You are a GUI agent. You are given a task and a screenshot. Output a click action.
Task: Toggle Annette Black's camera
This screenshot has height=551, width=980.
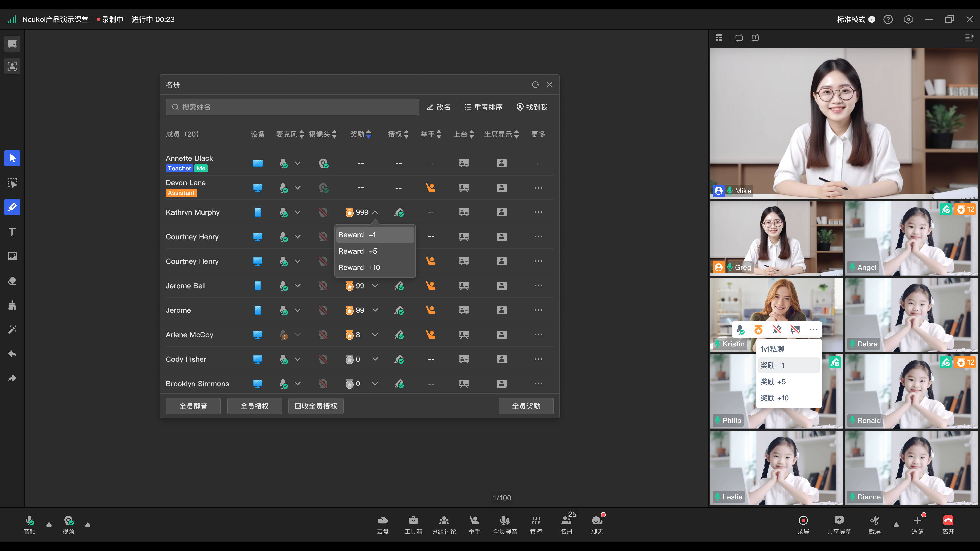click(x=323, y=164)
